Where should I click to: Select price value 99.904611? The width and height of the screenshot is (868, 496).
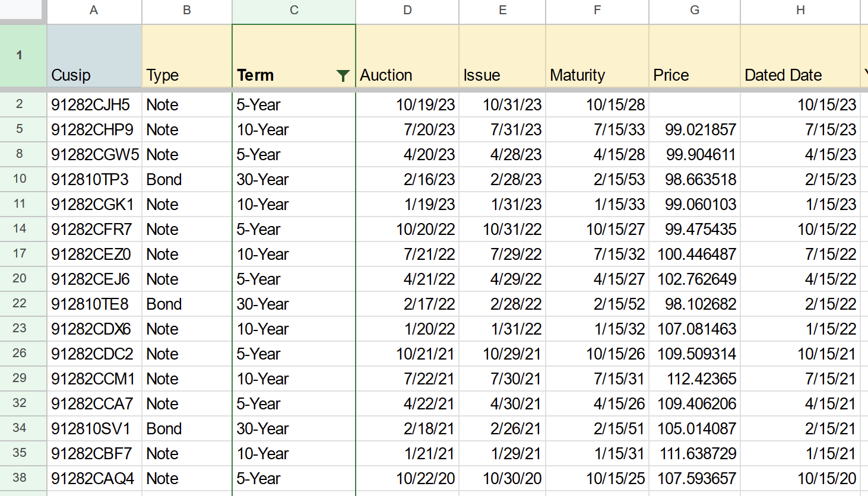(x=695, y=154)
